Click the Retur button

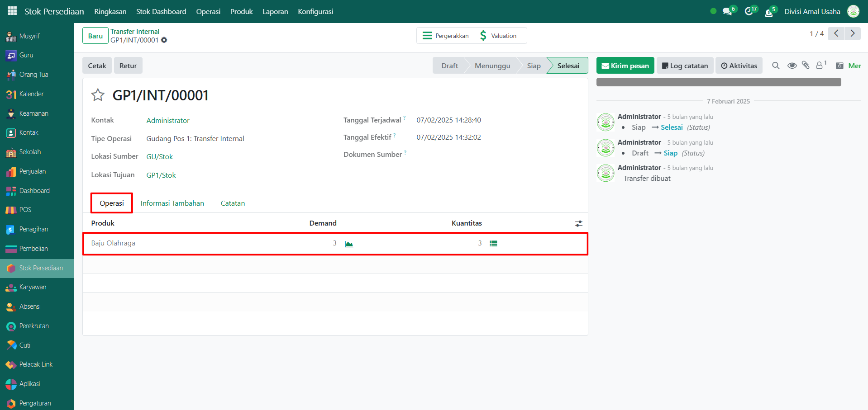click(x=128, y=66)
